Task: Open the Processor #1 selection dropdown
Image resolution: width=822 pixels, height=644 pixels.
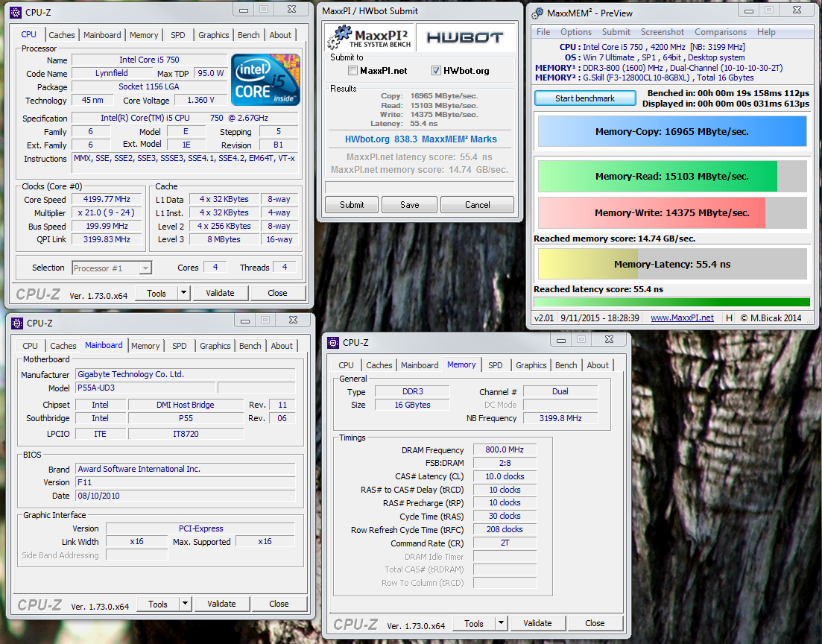Action: tap(112, 268)
